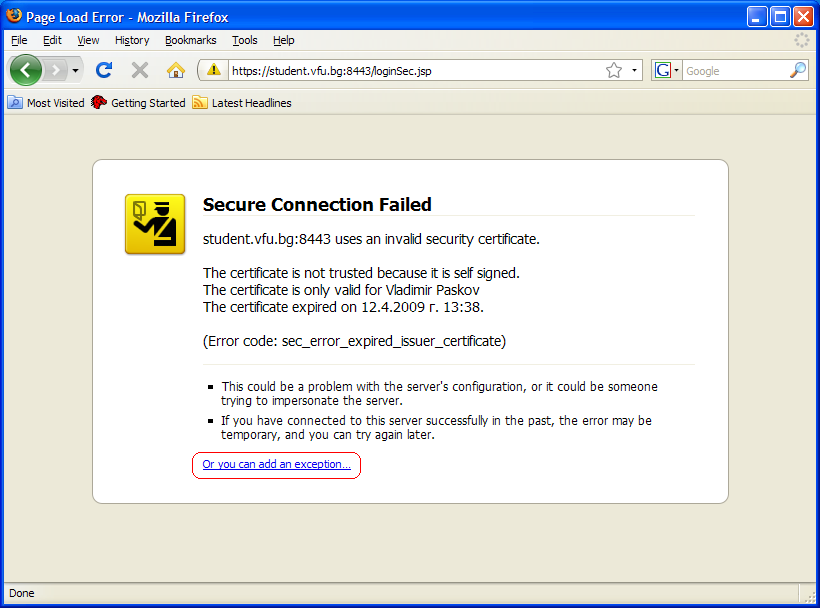Click the Firefox logo in title bar

tap(14, 16)
